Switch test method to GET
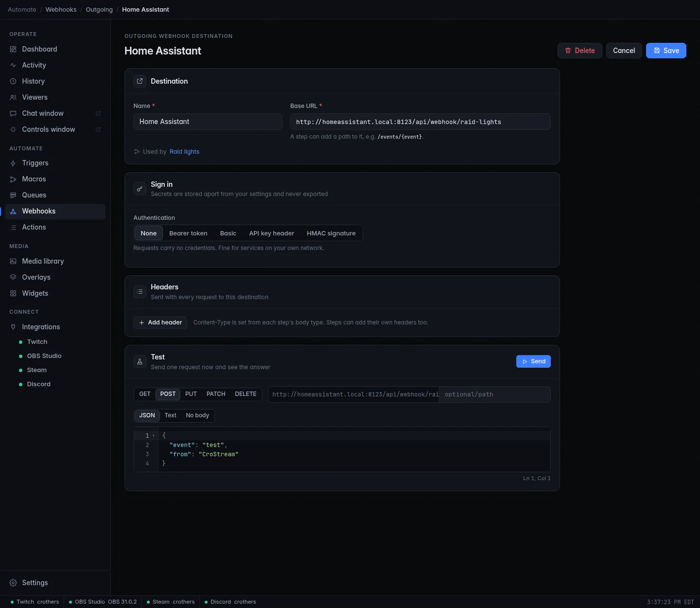Screen dimensions: 700x608 pos(145,394)
